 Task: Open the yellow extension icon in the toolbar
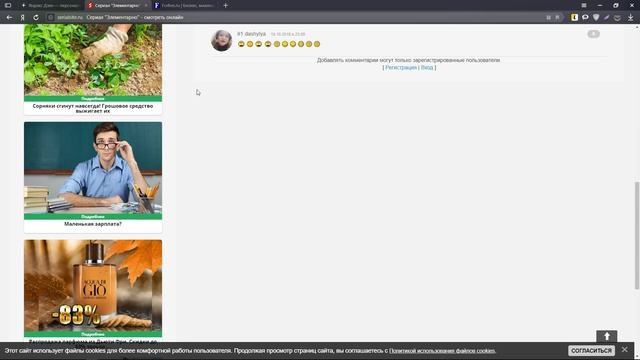point(574,17)
